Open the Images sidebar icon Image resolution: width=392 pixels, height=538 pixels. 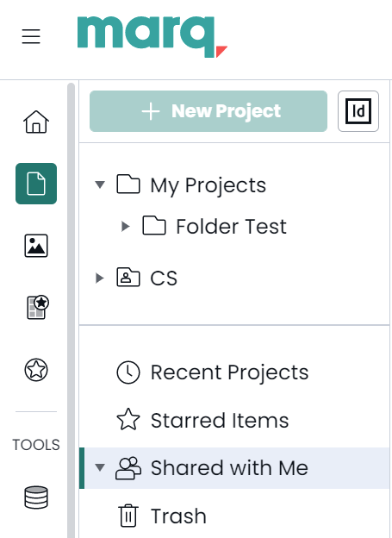point(36,246)
